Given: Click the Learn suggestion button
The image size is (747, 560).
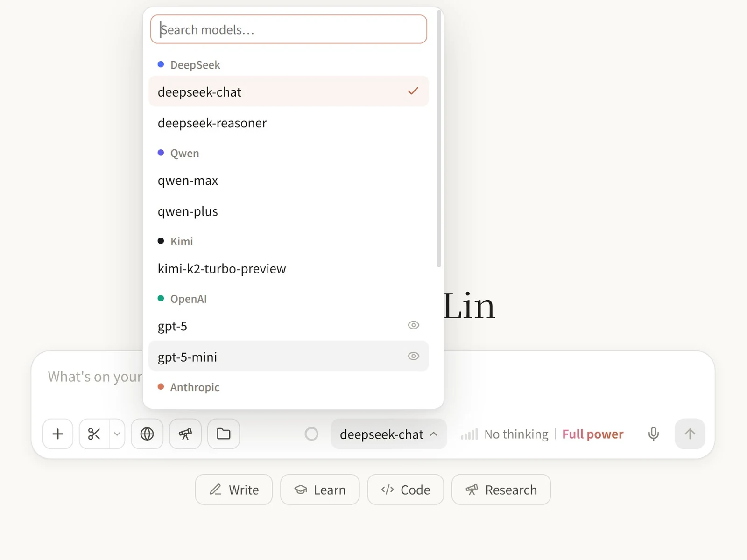Looking at the screenshot, I should pos(320,490).
